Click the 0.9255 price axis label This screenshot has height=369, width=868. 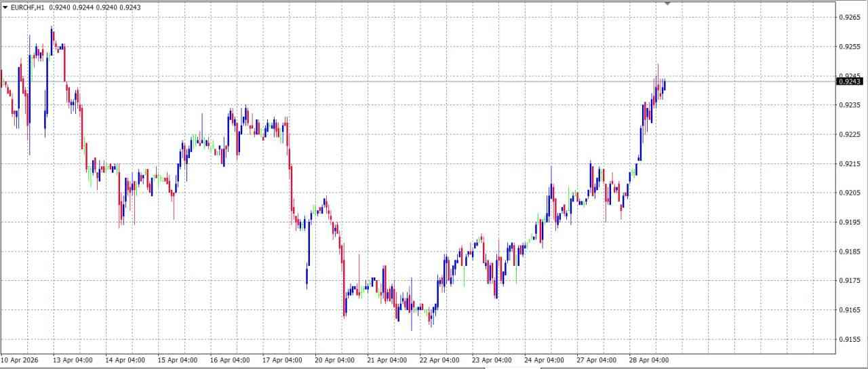(x=850, y=46)
